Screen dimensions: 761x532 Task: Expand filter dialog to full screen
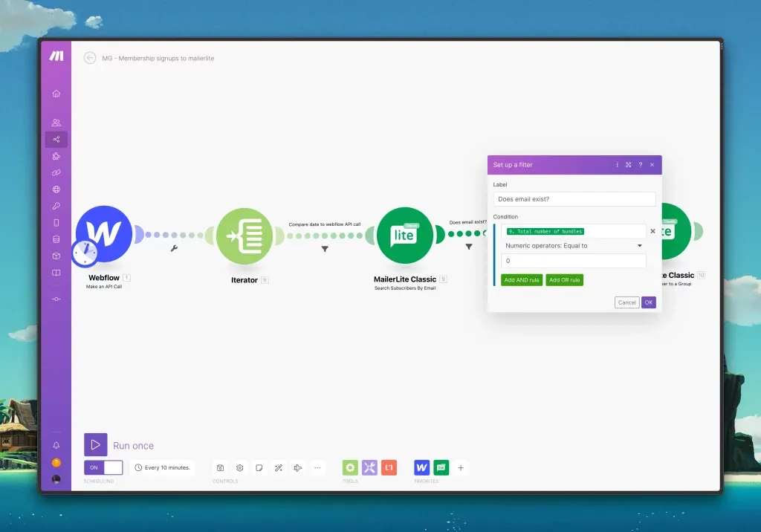click(629, 165)
